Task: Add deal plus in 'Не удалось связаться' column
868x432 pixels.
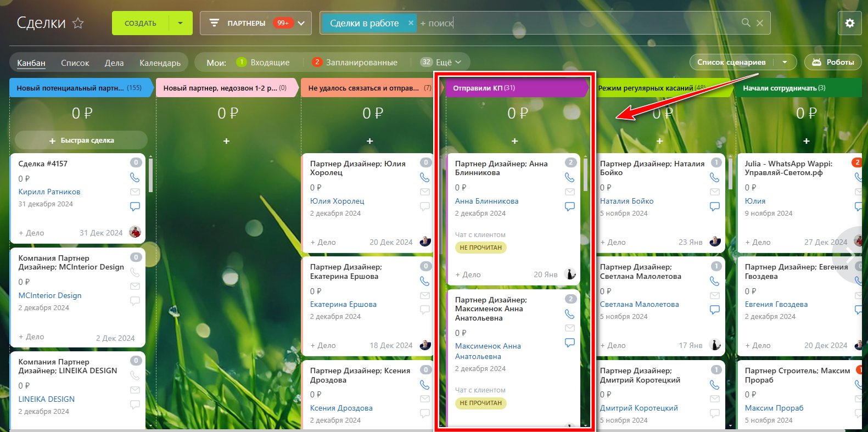Action: click(x=369, y=141)
